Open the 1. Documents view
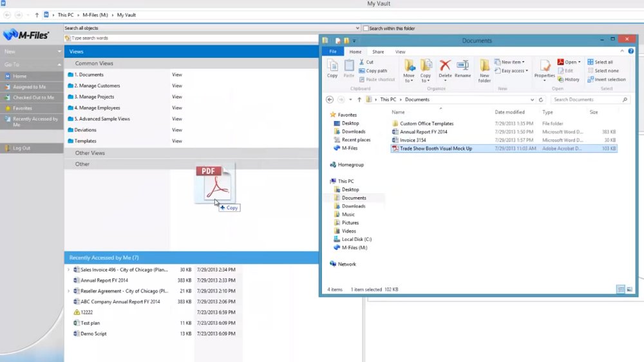This screenshot has width=644, height=362. pos(89,75)
